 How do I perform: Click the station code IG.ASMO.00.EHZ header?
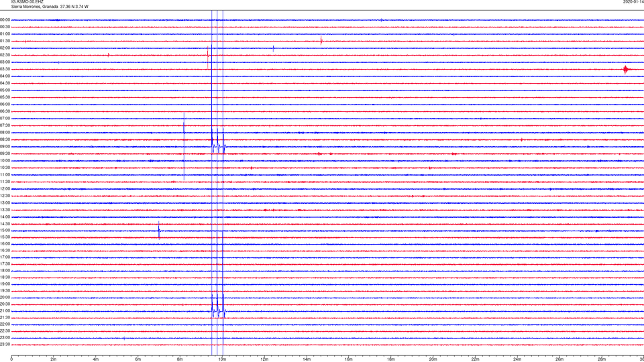coord(27,1)
